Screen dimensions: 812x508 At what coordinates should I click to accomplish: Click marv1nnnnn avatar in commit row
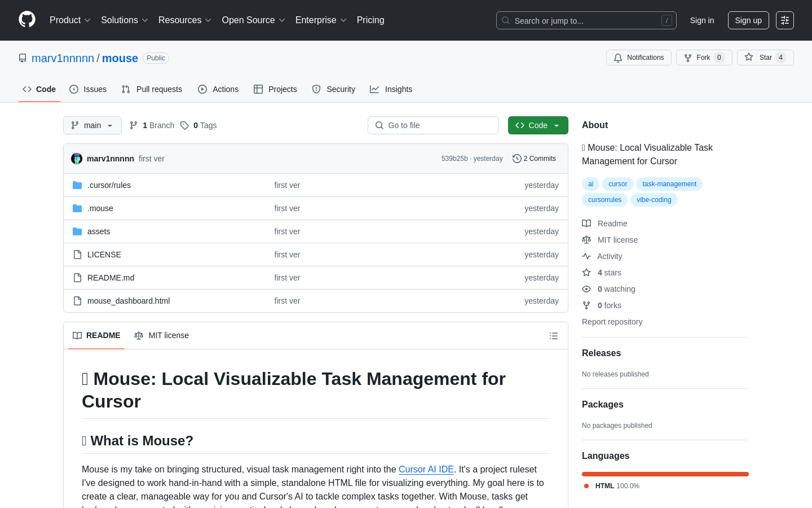click(x=77, y=159)
